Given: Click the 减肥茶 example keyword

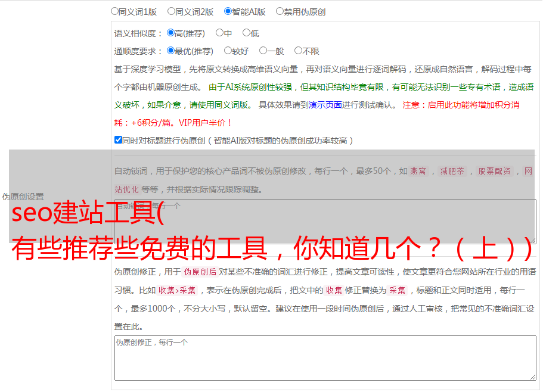Looking at the screenshot, I should pyautogui.click(x=452, y=171).
